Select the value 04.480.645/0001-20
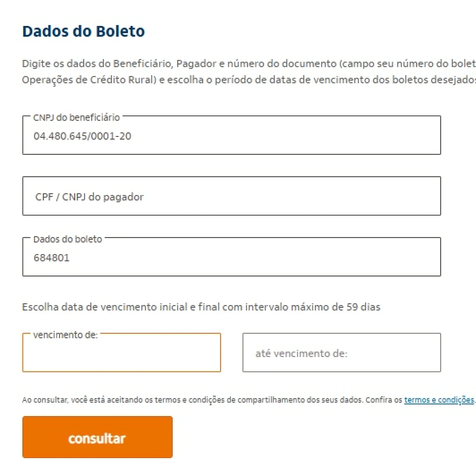The height and width of the screenshot is (476, 476). tap(83, 136)
